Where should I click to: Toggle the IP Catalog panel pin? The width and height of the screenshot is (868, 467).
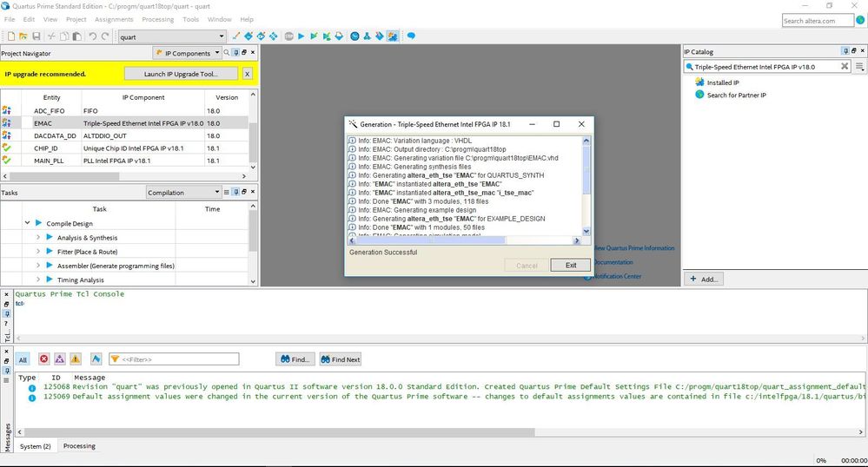[845, 52]
